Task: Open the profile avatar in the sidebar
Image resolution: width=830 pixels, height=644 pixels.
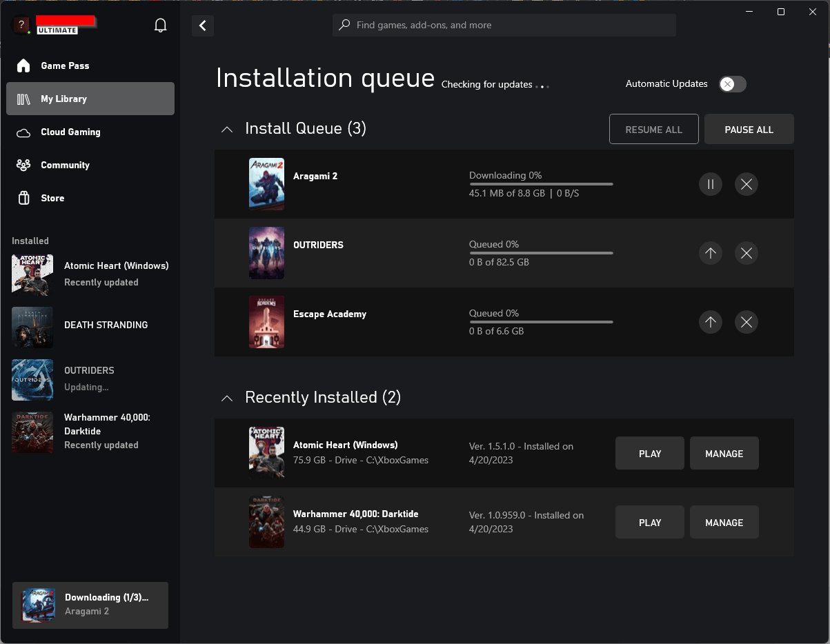Action: pyautogui.click(x=21, y=25)
